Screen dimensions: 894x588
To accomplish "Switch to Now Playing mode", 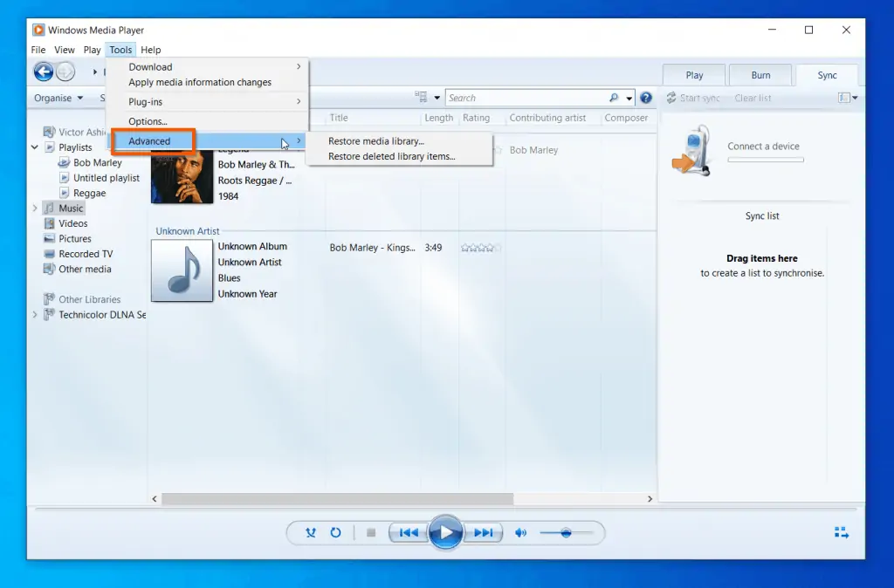I will [x=840, y=531].
